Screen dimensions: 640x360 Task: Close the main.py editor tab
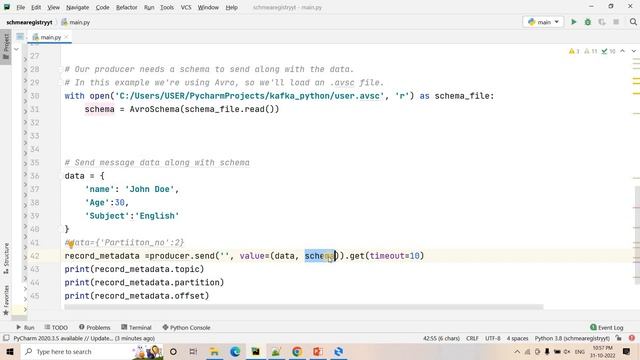point(66,37)
